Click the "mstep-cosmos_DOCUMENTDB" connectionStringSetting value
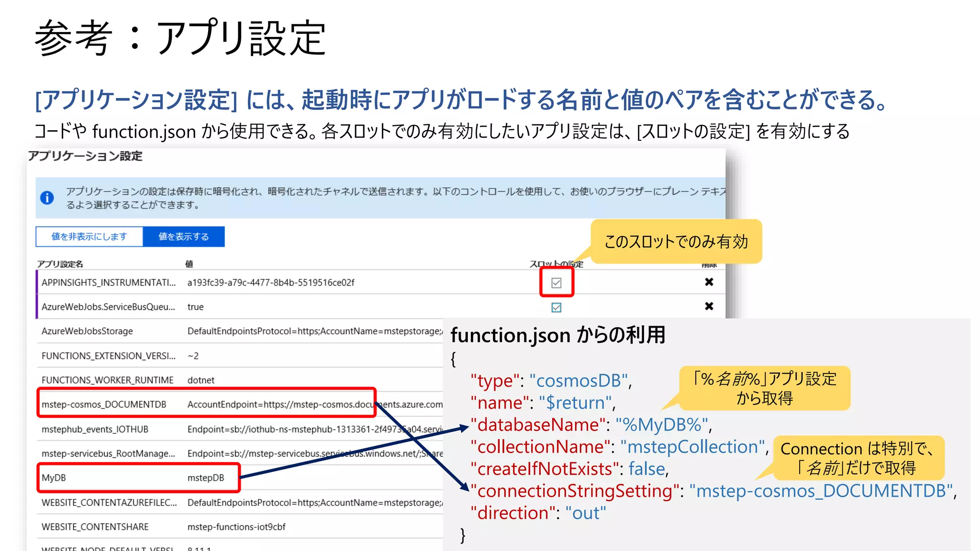 [821, 491]
